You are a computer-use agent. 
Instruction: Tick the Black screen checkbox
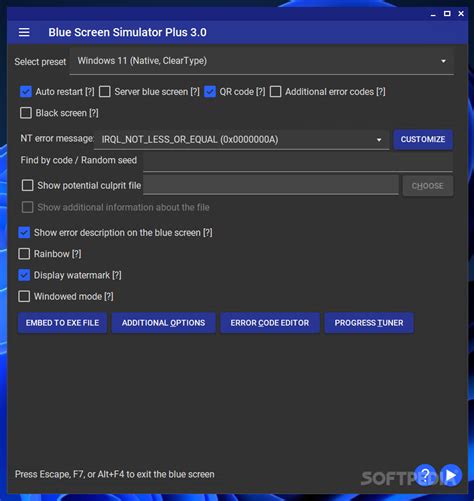coord(26,113)
